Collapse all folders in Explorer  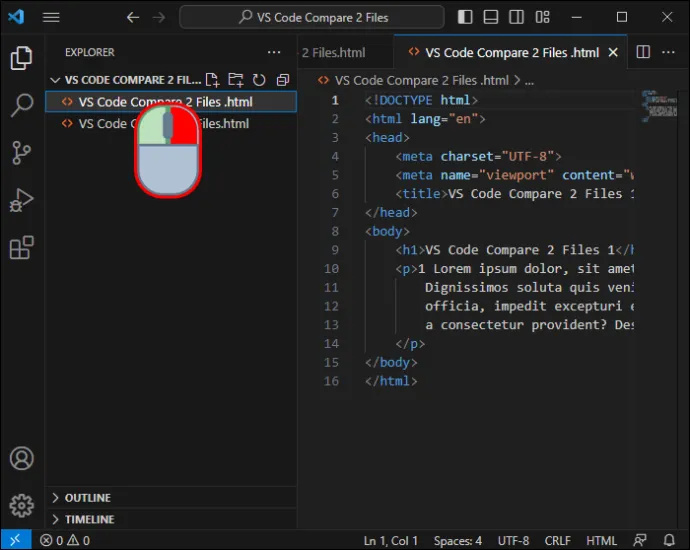283,80
